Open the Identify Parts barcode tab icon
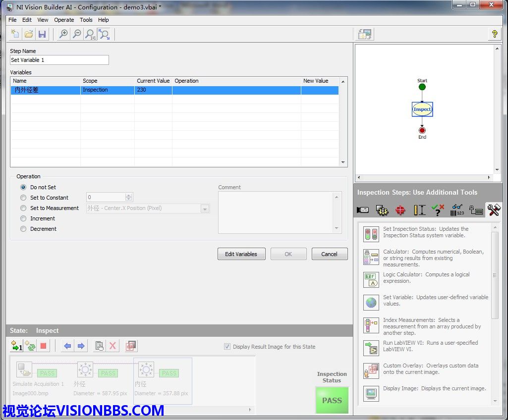Screen dimensions: 508x420 click(457, 210)
